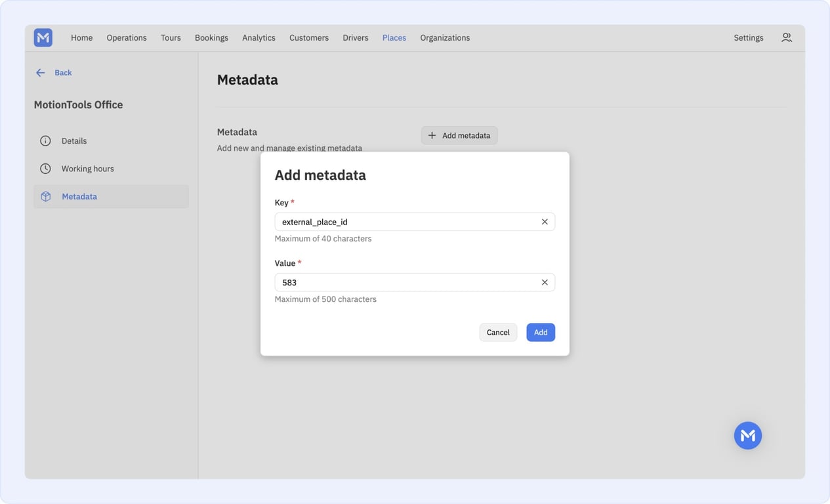Image resolution: width=830 pixels, height=504 pixels.
Task: Open the floating MotionTools chat button
Action: (748, 435)
